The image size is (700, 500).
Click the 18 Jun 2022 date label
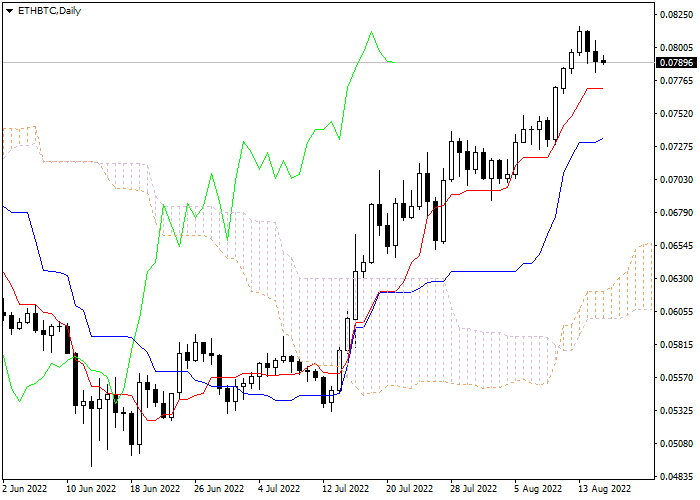click(155, 489)
